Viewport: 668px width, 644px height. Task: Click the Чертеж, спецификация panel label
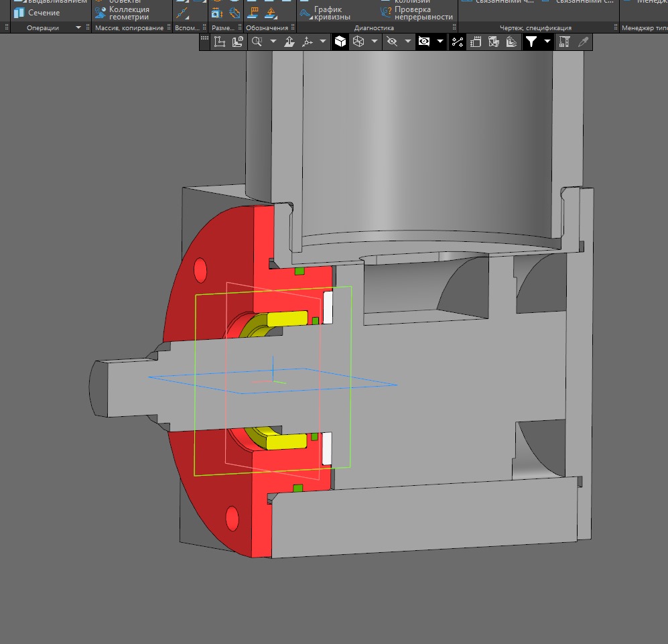point(535,27)
